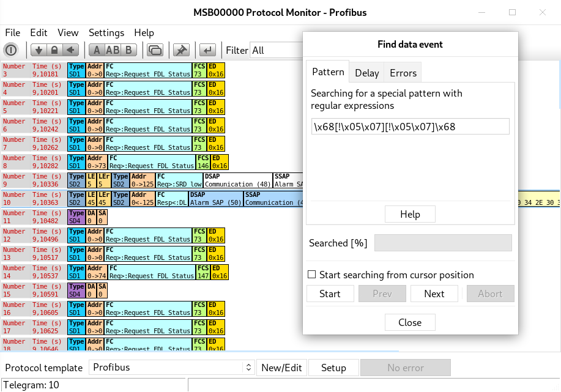Minimize the Protocol Monitor window
561x392 pixels.
click(482, 12)
